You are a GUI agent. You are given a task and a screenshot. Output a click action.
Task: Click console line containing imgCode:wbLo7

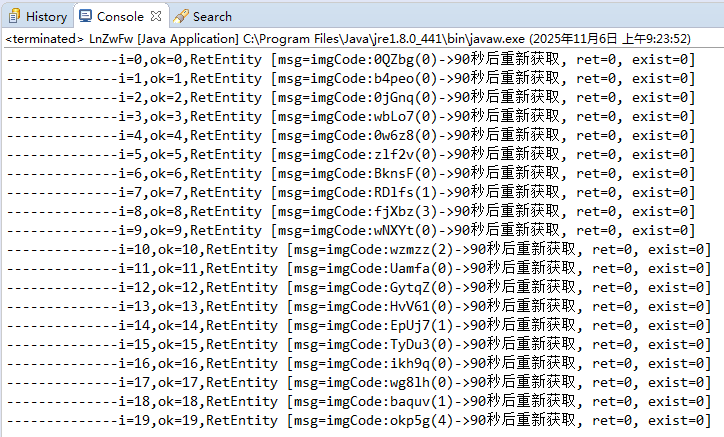tap(351, 116)
